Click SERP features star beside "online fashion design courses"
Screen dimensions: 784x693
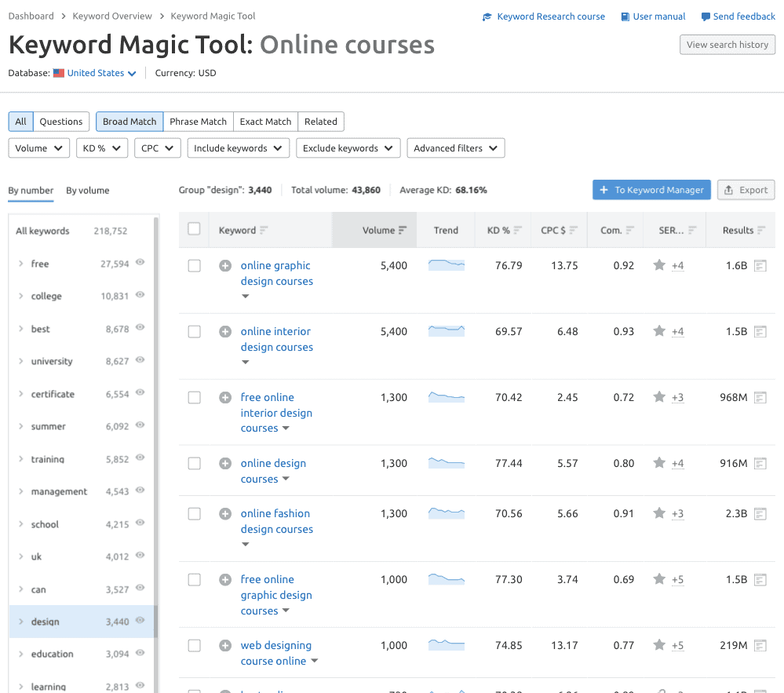click(x=658, y=513)
